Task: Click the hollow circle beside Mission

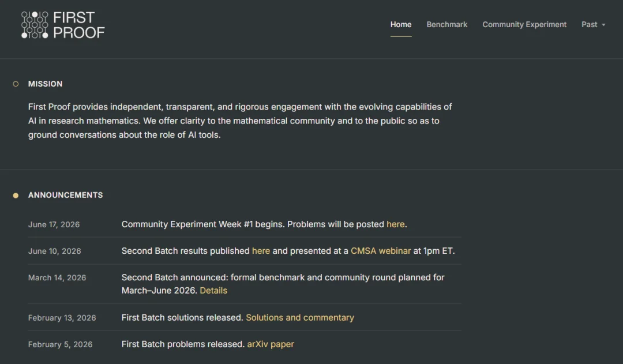Action: point(16,84)
